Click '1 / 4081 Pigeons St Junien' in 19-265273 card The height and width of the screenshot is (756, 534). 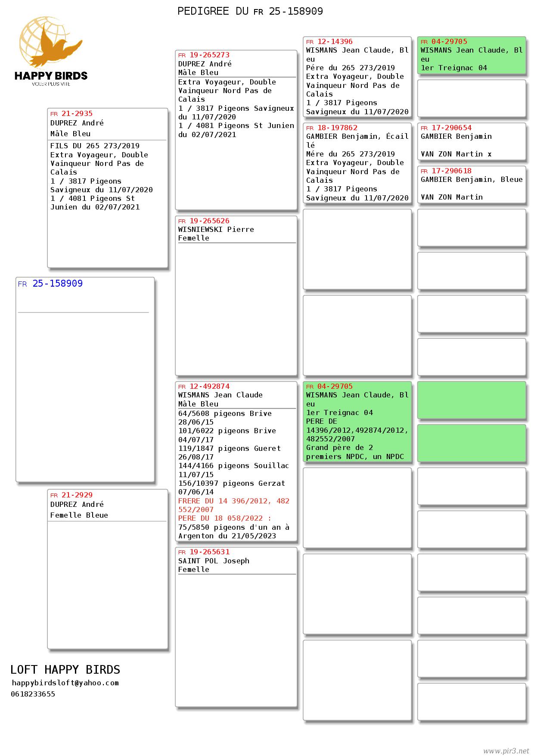click(236, 125)
